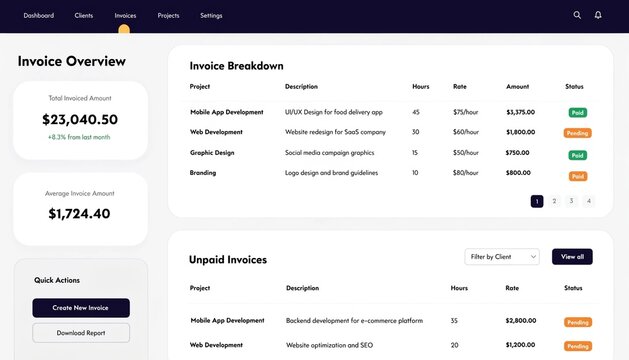Go to page 3 of Invoice Breakdown
629x360 pixels.
571,201
